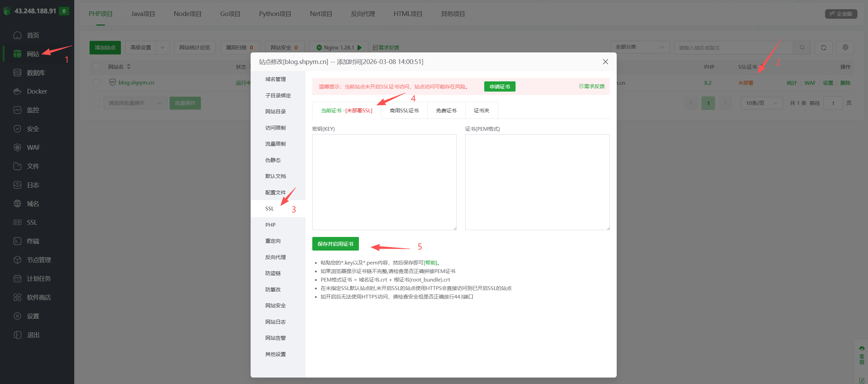Screen dimensions: 868x384
Task: Select PHP in the site settings menu
Action: 270,225
